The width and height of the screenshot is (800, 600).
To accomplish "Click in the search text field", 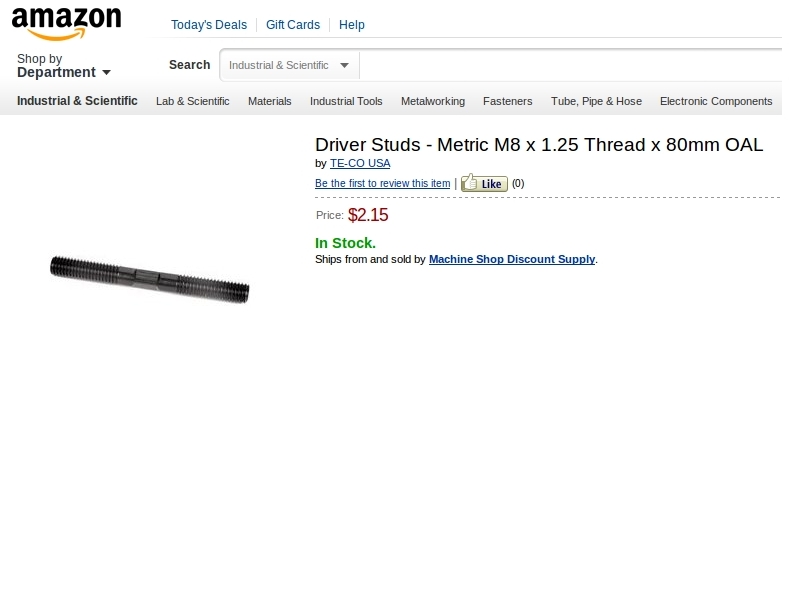I will coord(570,65).
